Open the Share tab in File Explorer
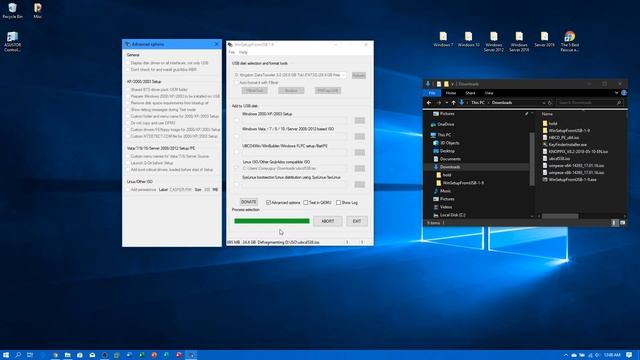 (470, 93)
